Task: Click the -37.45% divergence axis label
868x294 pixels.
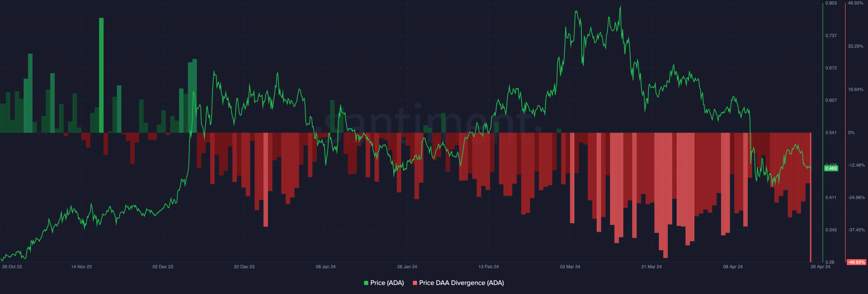Action: click(x=856, y=230)
